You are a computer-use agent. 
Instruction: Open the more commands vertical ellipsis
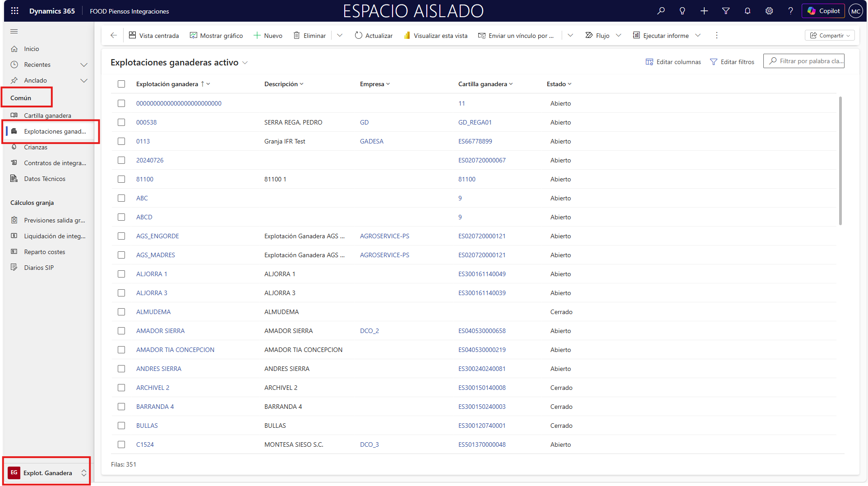point(717,36)
